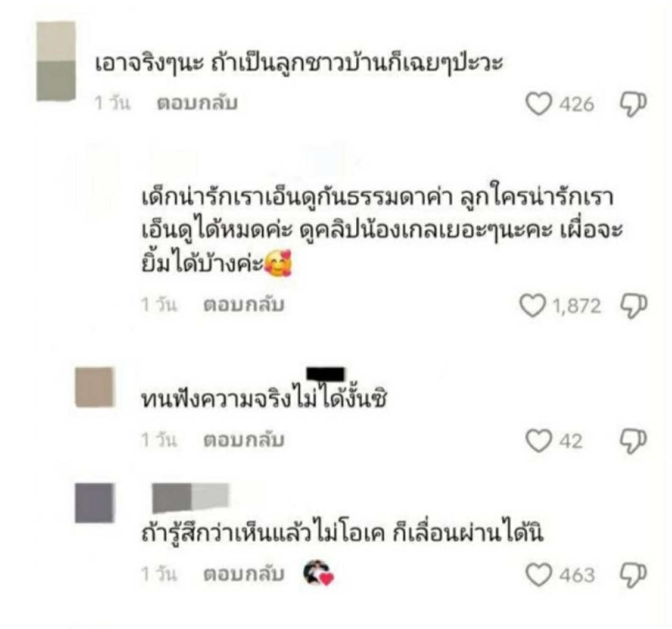Dislike the comment with 426 likes
Image resolution: width=672 pixels, height=629 pixels.
pos(633,104)
